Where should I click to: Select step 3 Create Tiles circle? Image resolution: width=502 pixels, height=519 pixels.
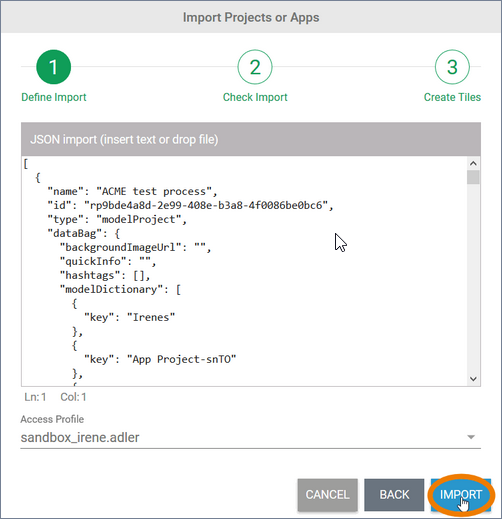pyautogui.click(x=452, y=67)
